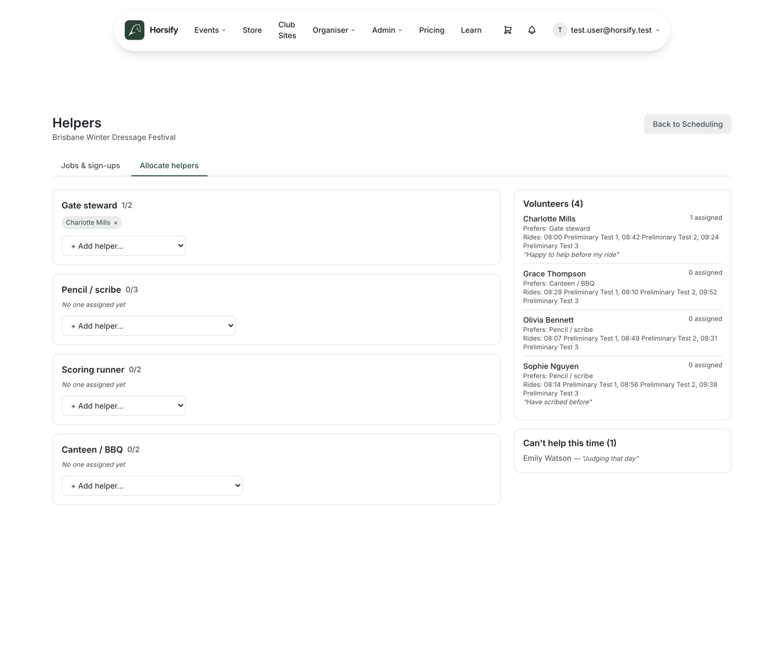The height and width of the screenshot is (672, 784).
Task: Open the Club Sites link
Action: click(x=287, y=30)
